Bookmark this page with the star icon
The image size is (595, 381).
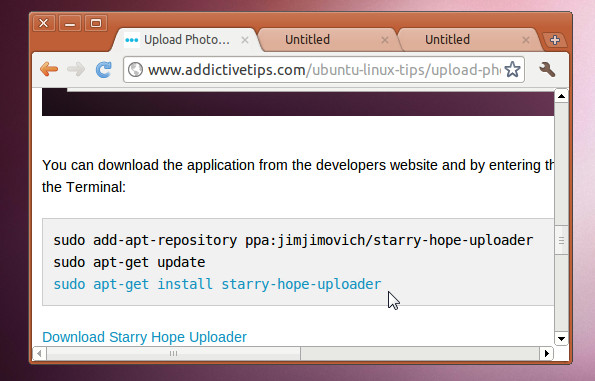click(512, 69)
